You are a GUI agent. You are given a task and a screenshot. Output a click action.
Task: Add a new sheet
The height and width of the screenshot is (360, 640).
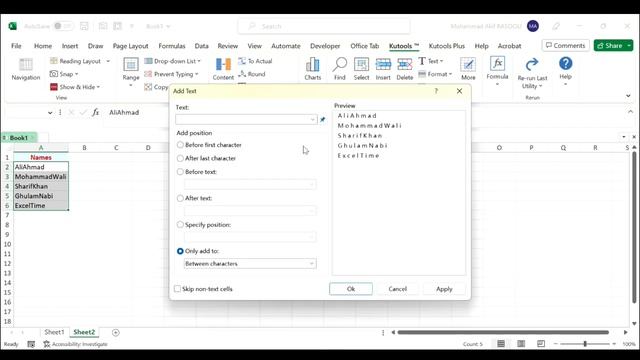(116, 333)
